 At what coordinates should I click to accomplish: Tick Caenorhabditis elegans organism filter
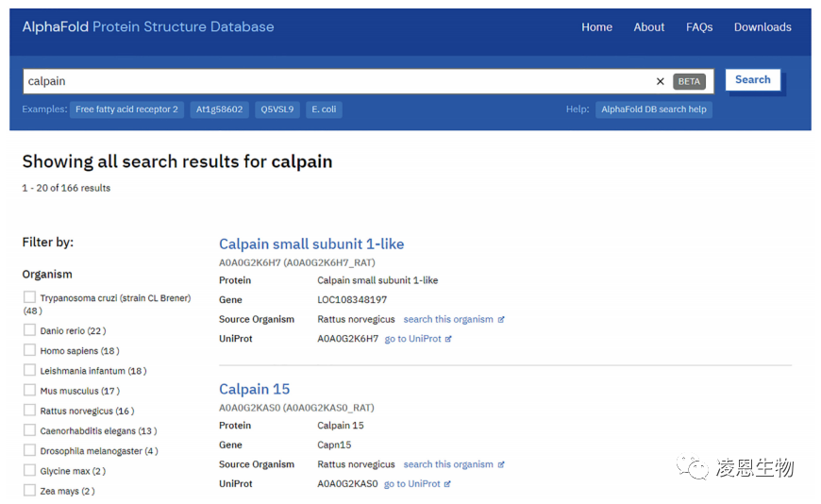pos(30,430)
